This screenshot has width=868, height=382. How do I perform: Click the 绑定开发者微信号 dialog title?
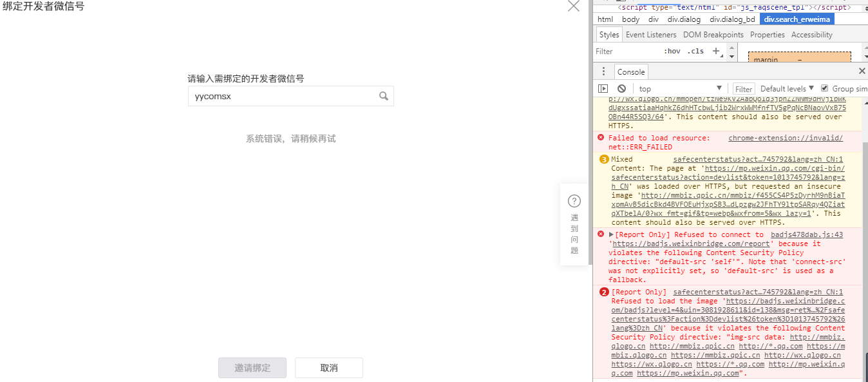tap(44, 6)
